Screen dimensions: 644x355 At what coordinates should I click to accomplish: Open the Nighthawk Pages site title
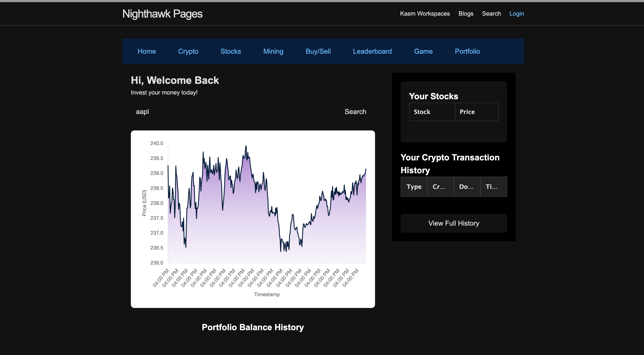pos(162,14)
